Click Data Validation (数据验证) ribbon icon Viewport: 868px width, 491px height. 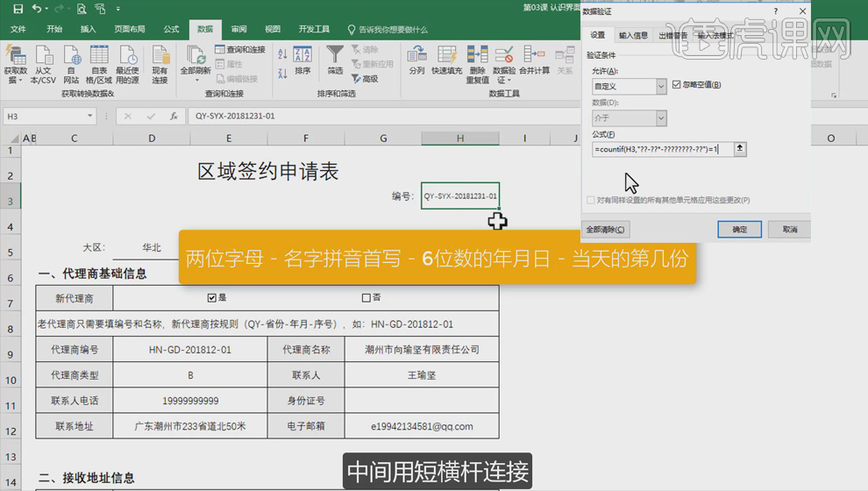[x=504, y=56]
